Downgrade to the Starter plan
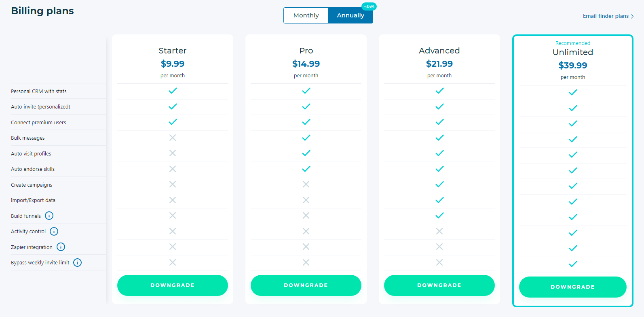This screenshot has width=644, height=317. [x=173, y=285]
